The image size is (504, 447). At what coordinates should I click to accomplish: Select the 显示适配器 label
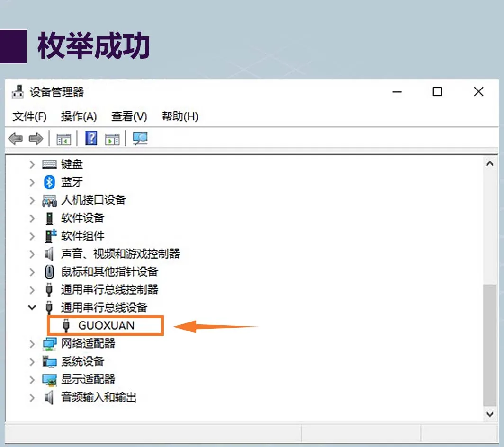88,379
